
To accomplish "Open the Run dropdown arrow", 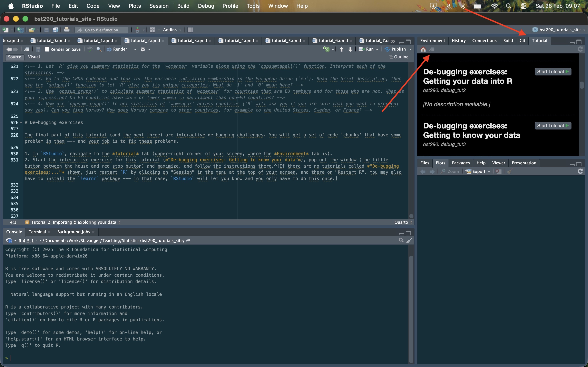I will [377, 50].
